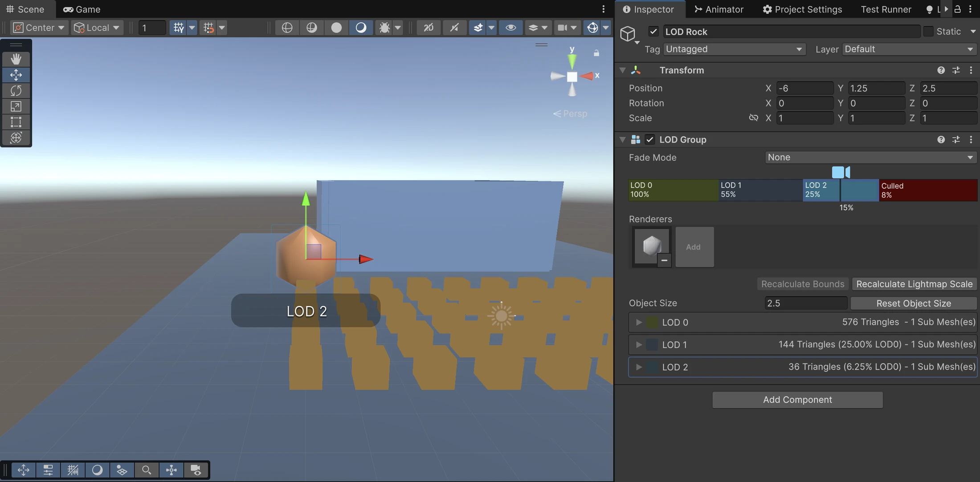Open the Project Settings tab
This screenshot has width=980, height=482.
[x=802, y=9]
